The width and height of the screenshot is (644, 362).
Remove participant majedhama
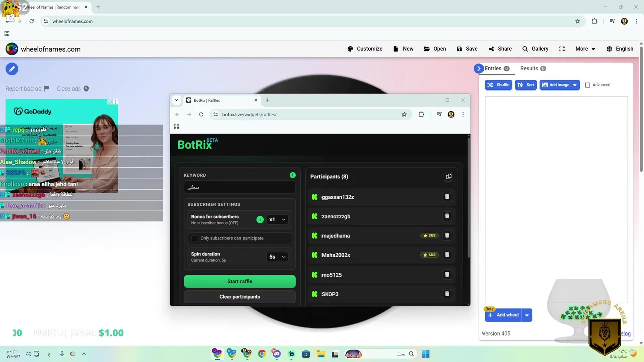coord(447,235)
